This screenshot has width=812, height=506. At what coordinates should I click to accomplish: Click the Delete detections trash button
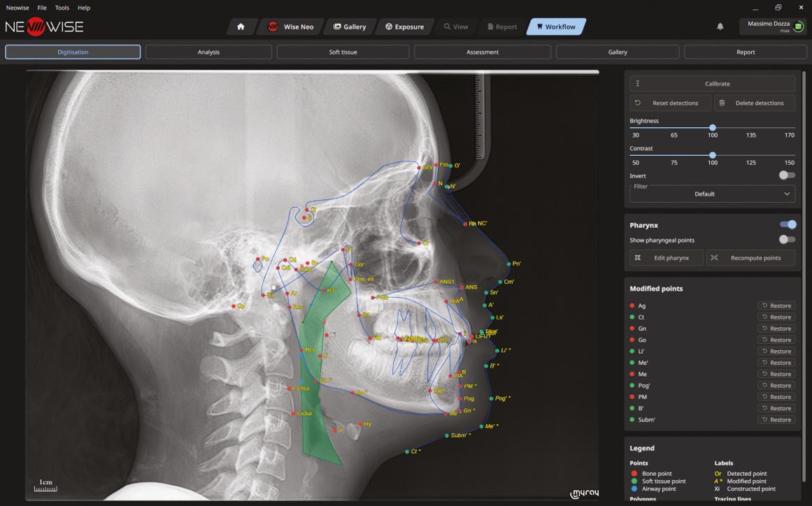coord(754,103)
